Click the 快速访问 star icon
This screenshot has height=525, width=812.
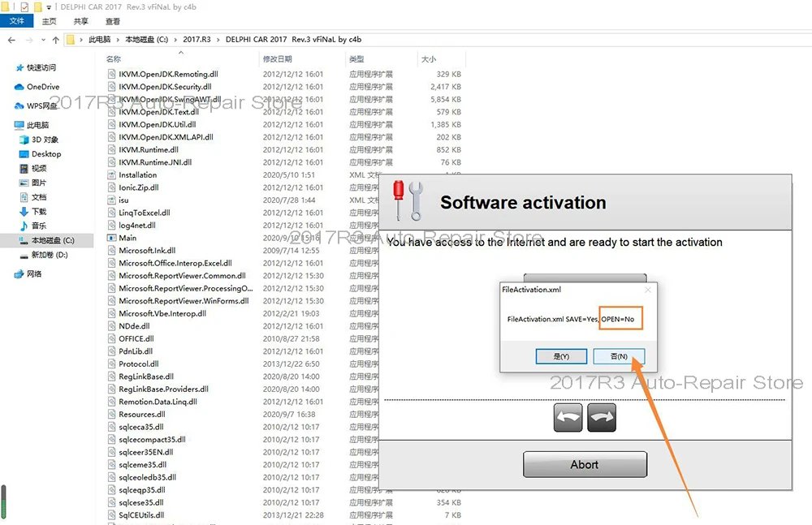click(x=19, y=68)
